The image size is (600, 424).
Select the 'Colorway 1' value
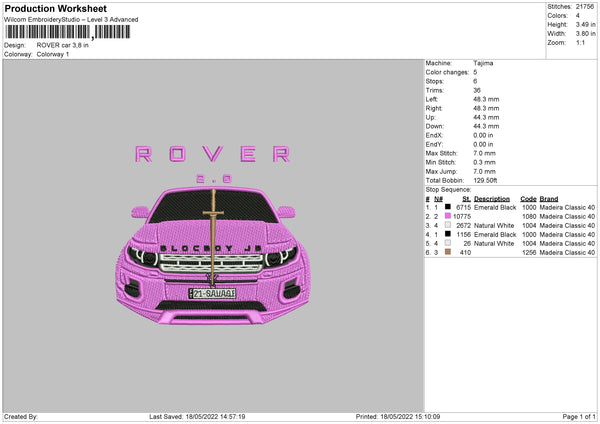coord(53,54)
